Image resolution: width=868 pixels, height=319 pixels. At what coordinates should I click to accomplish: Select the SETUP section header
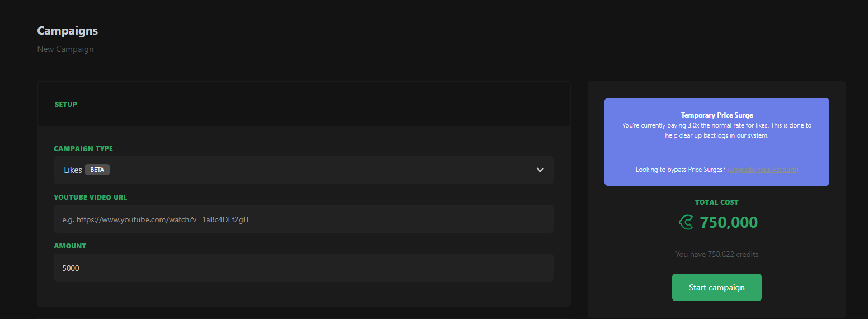pos(66,105)
